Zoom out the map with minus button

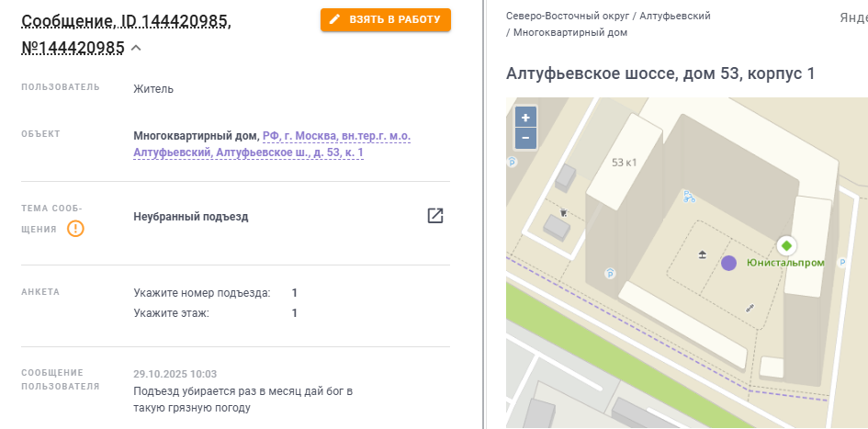pyautogui.click(x=525, y=138)
